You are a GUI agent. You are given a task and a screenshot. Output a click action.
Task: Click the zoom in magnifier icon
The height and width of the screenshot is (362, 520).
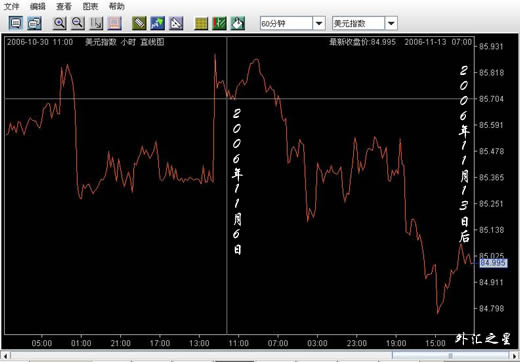click(60, 23)
